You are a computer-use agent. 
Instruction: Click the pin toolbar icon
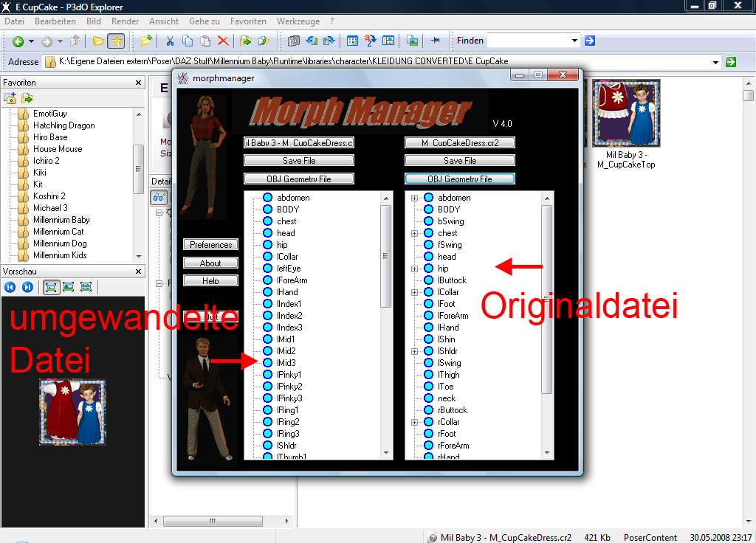click(x=436, y=41)
